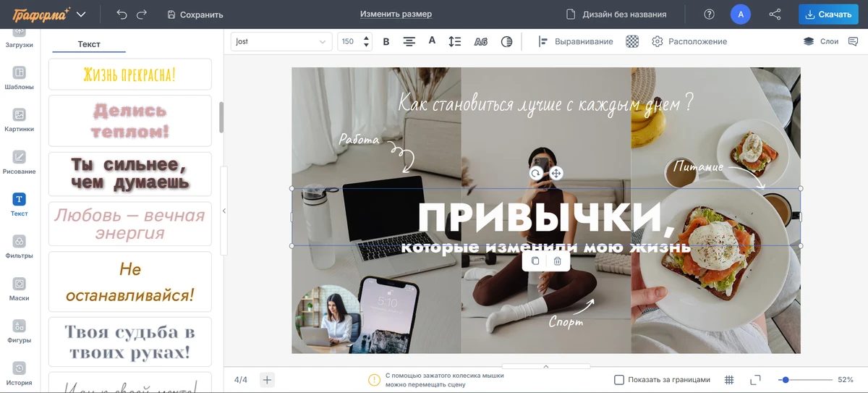
Task: Open line spacing settings icon
Action: (x=454, y=42)
